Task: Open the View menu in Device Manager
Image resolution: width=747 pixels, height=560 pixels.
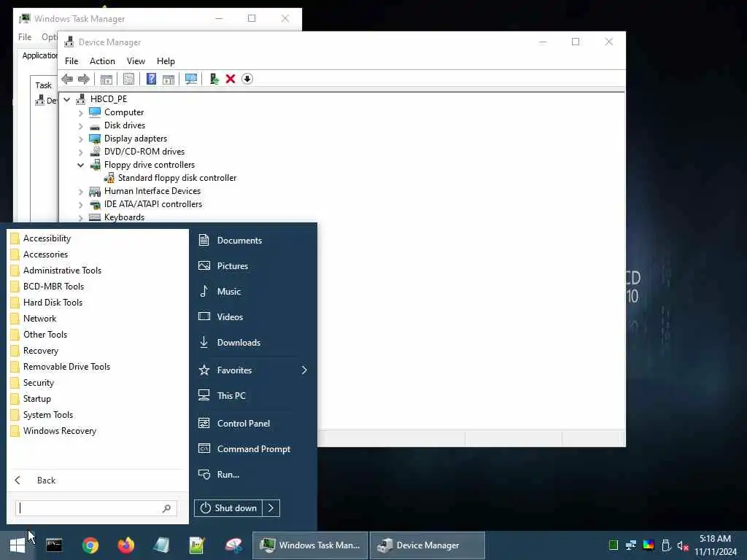Action: [136, 61]
